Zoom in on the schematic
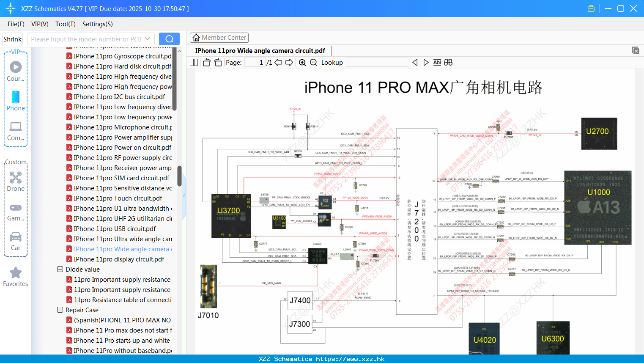Viewport: 644px width, 363px height. pos(302,63)
